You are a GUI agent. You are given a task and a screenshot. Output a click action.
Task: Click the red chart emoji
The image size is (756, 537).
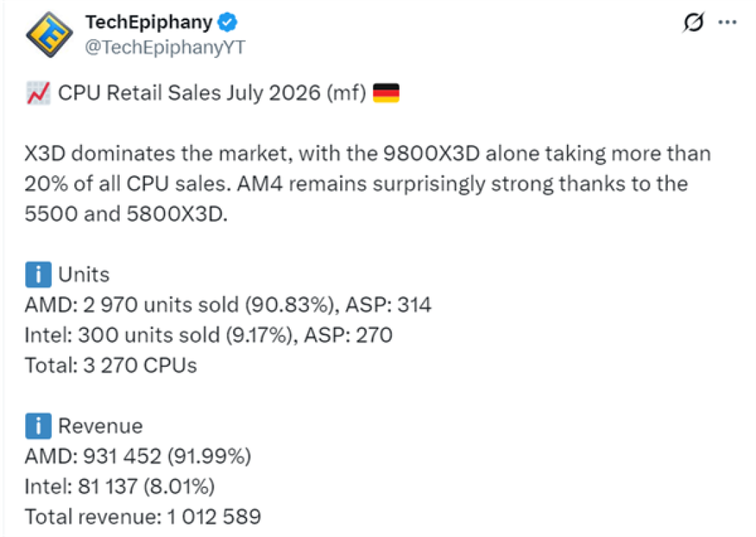[x=38, y=93]
